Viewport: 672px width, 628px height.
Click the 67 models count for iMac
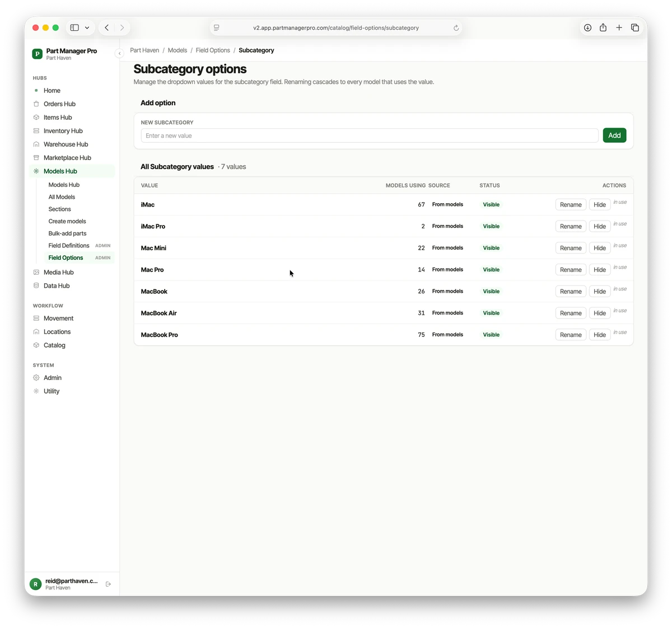pyautogui.click(x=421, y=205)
